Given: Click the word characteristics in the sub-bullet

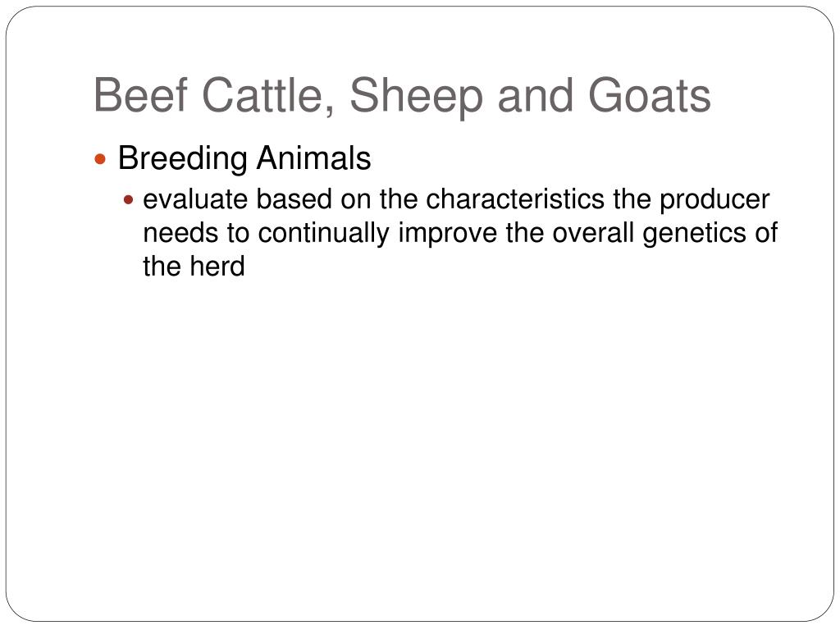Looking at the screenshot, I should click(x=515, y=199).
